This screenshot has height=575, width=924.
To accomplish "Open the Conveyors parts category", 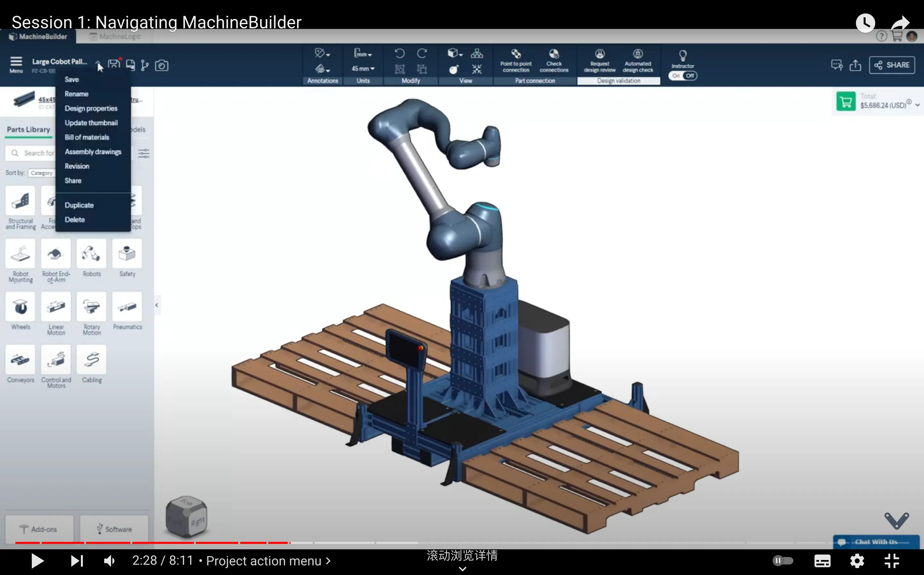I will 21,360.
